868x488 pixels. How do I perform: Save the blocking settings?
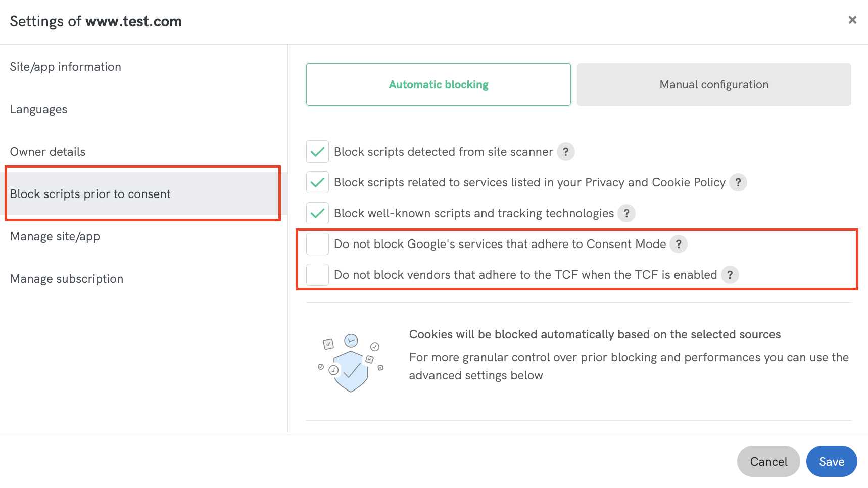(x=831, y=461)
